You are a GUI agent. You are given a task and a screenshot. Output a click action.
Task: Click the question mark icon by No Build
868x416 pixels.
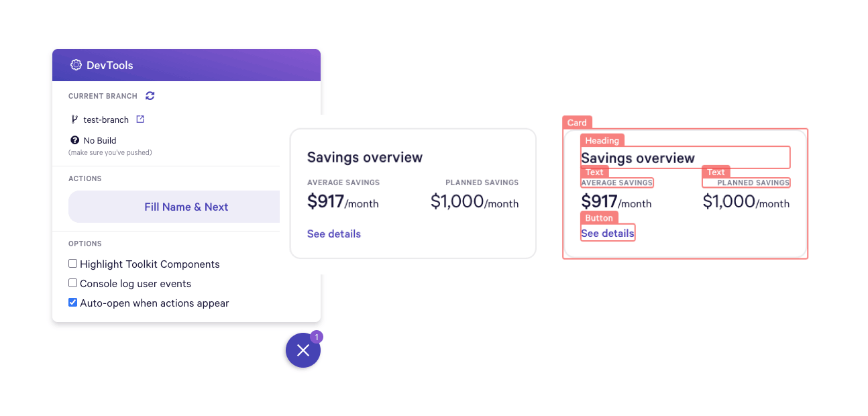(75, 140)
